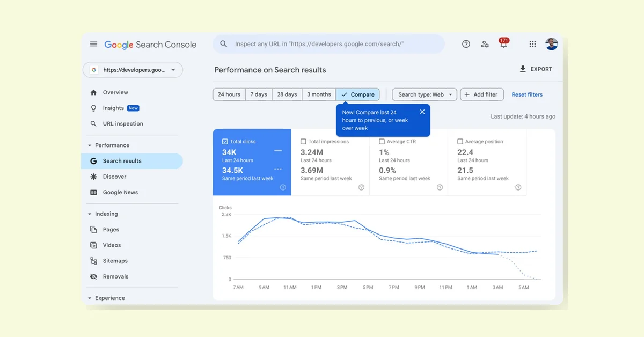This screenshot has width=644, height=337.
Task: Click help icon on Total clicks card
Action: pos(283,187)
